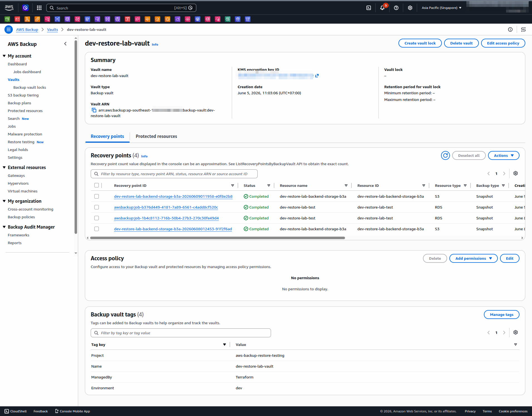Image resolution: width=532 pixels, height=416 pixels.
Task: Open Restore testing in the sidebar
Action: click(21, 142)
